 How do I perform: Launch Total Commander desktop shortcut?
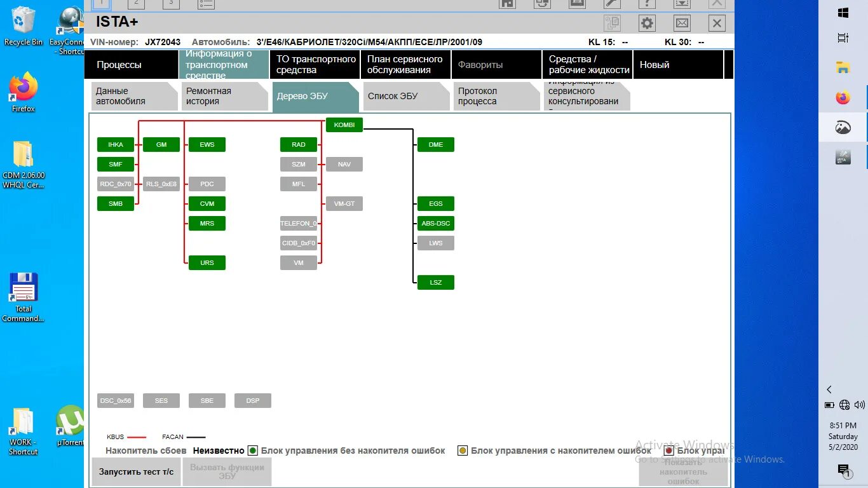[x=24, y=297]
